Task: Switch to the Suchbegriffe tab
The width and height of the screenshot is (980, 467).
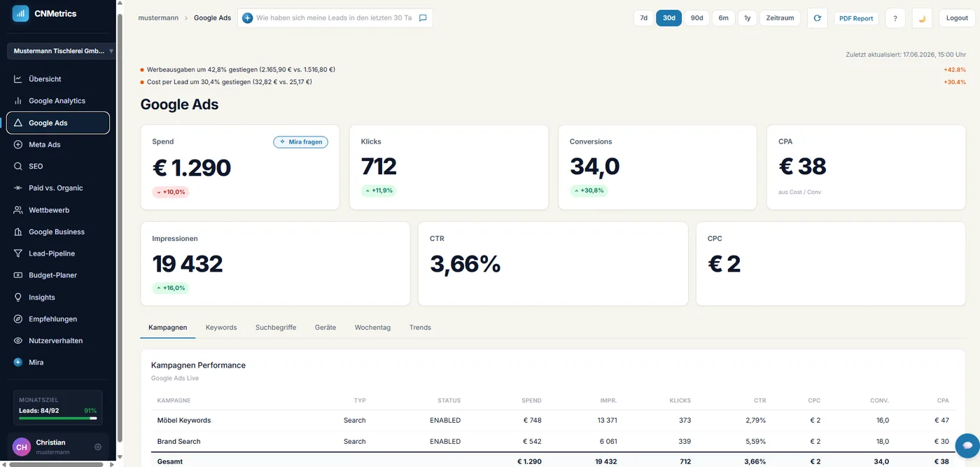Action: (276, 328)
